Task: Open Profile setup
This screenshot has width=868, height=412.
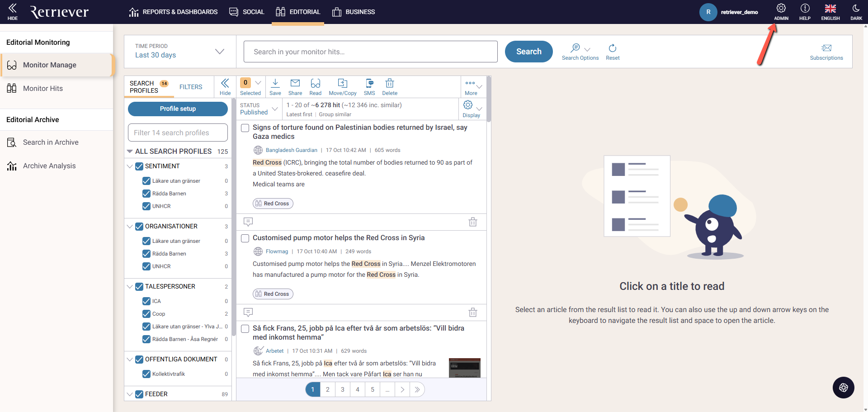Action: (178, 109)
